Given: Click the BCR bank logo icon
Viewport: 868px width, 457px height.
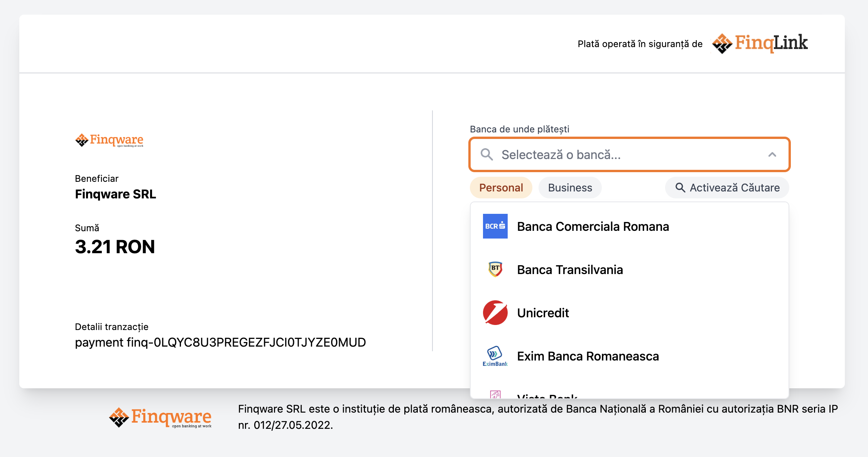Looking at the screenshot, I should tap(495, 227).
